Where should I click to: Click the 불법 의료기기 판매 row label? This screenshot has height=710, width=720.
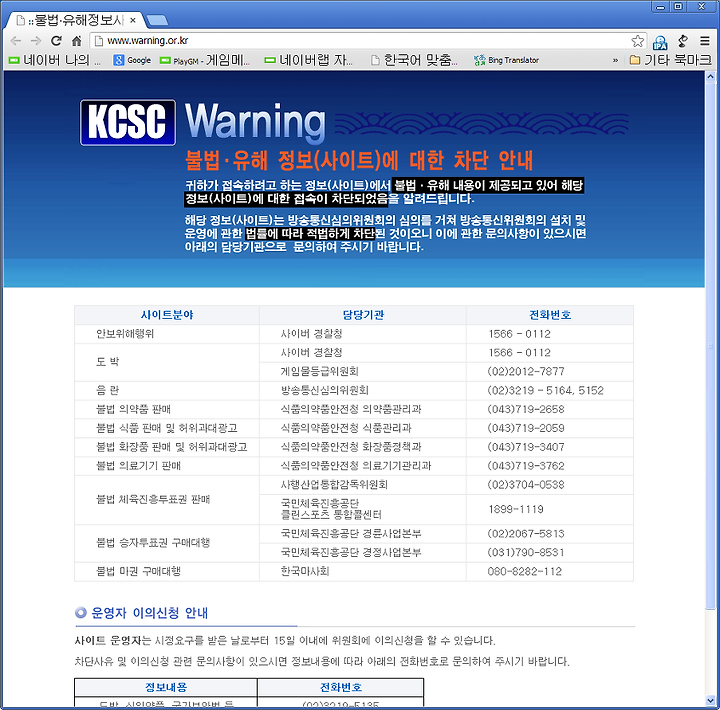[x=139, y=466]
